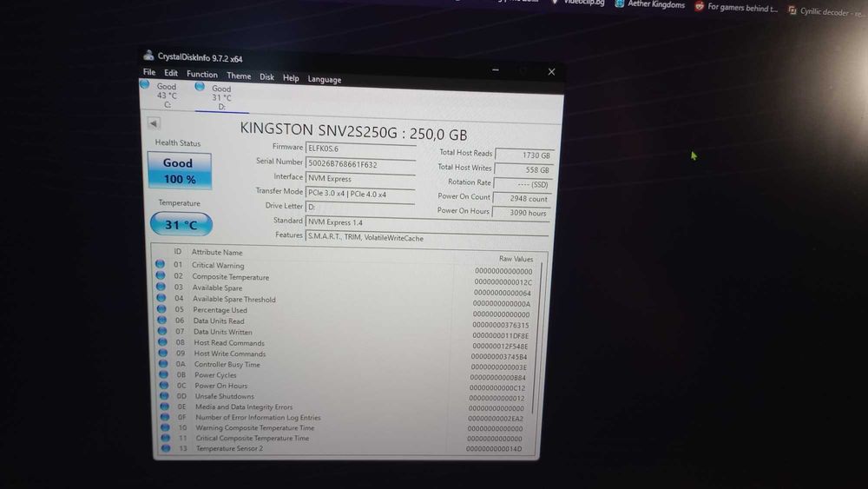The height and width of the screenshot is (489, 868).
Task: Click the status icon for Power Cycles
Action: [163, 374]
